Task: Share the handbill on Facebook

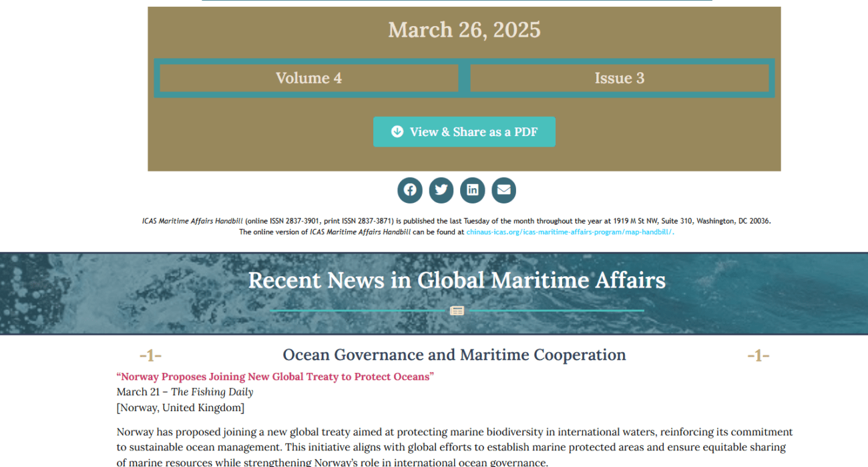Action: [410, 190]
